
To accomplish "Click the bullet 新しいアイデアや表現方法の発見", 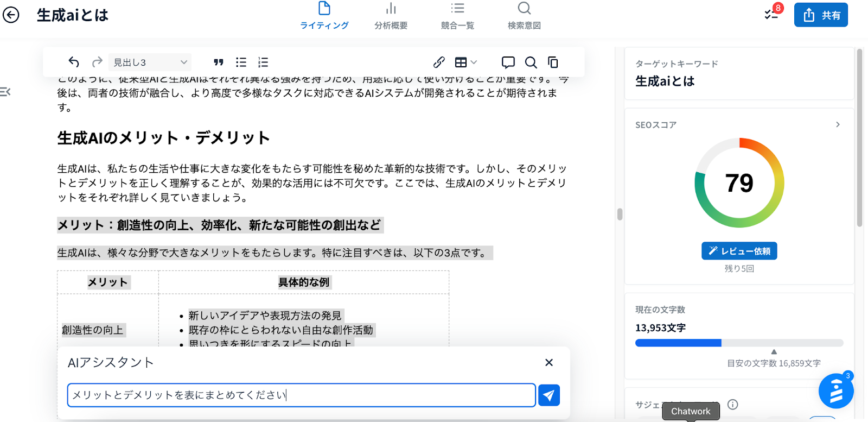I will pos(265,316).
